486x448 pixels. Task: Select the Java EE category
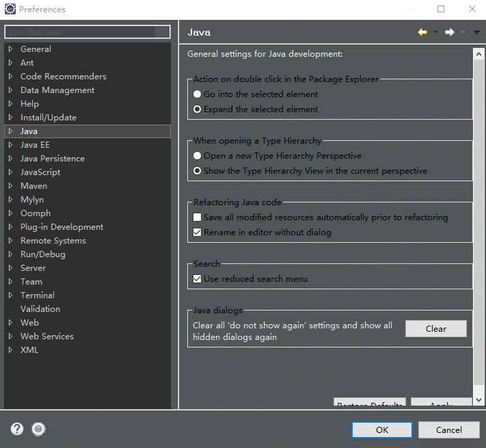35,145
